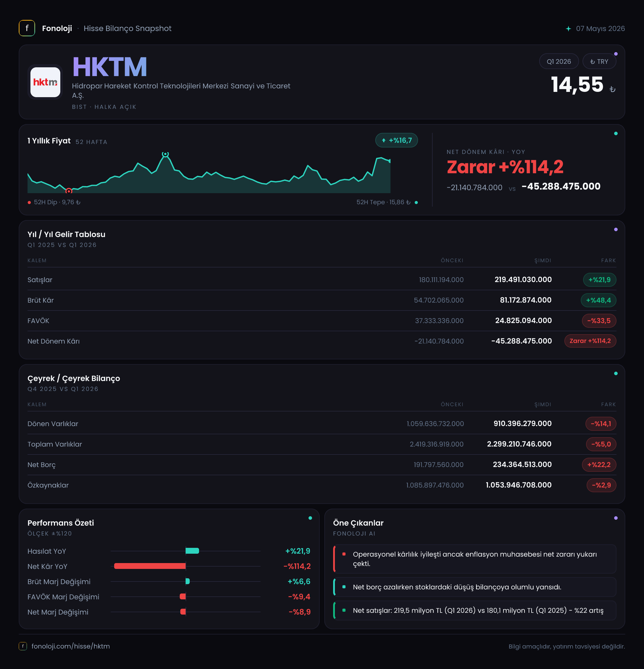Click the -%2,9 badge for Özkaynaklar
This screenshot has height=669, width=644.
601,486
